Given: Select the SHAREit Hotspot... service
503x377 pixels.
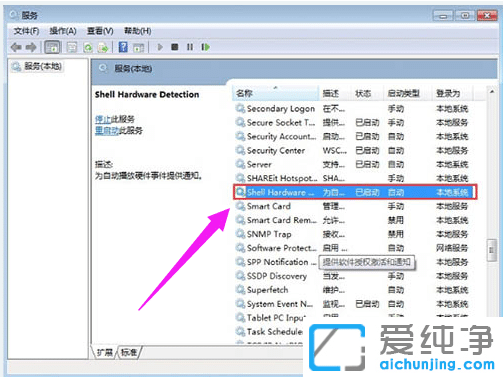Looking at the screenshot, I should tap(354, 178).
